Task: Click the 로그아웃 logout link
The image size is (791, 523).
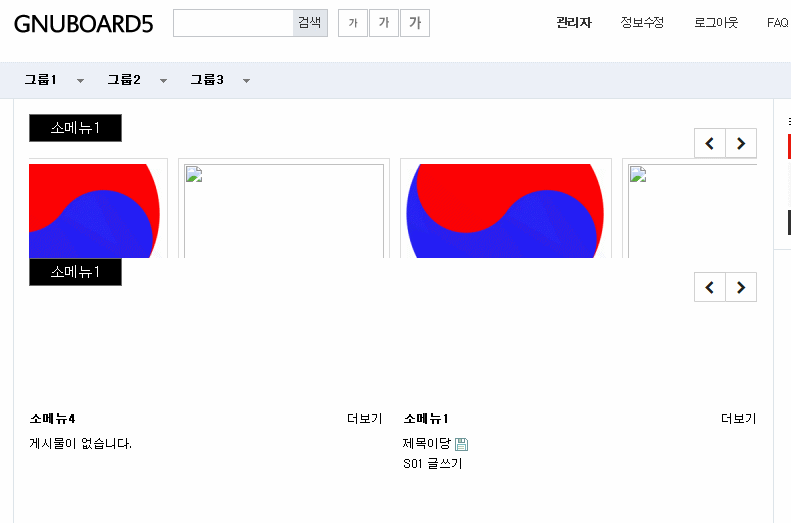Action: 716,23
